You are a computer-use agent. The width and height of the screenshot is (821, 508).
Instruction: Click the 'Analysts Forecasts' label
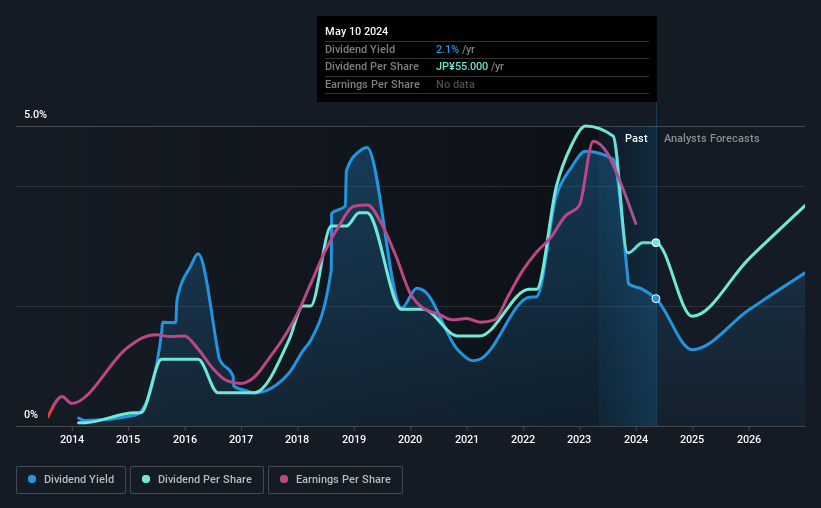coord(712,138)
